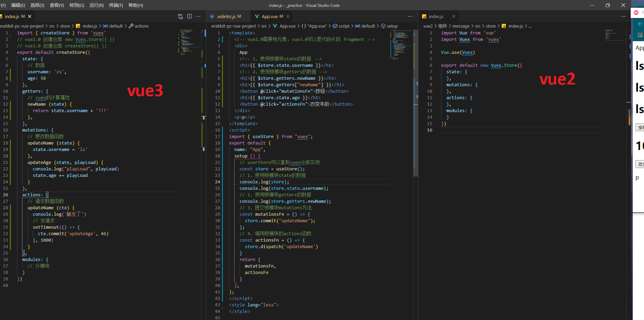
Task: Close the right-hand index.js tab
Action: pyautogui.click(x=453, y=16)
